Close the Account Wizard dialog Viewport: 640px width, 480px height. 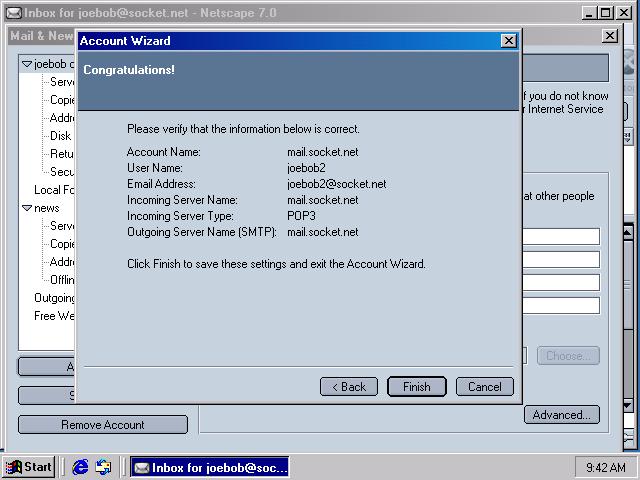pyautogui.click(x=509, y=41)
